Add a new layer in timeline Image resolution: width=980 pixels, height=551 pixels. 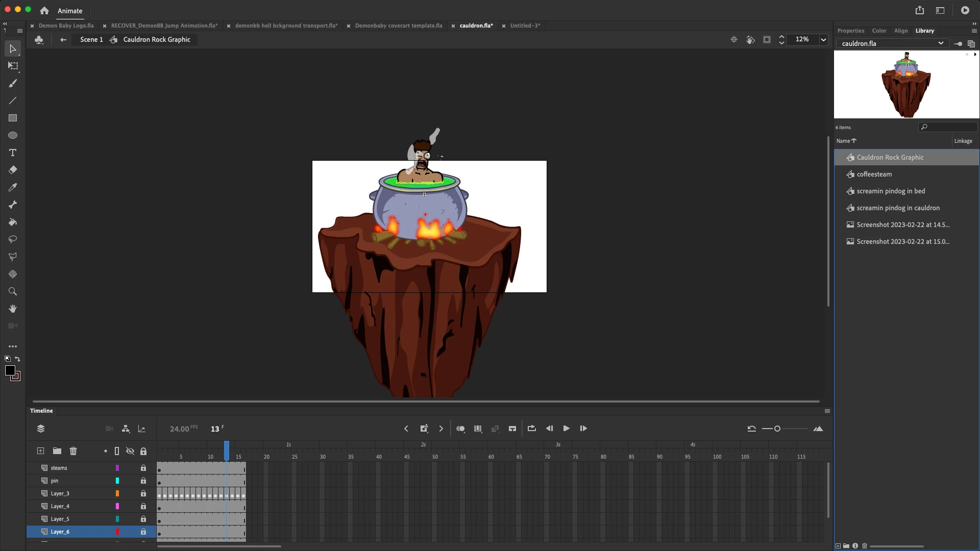pos(40,451)
